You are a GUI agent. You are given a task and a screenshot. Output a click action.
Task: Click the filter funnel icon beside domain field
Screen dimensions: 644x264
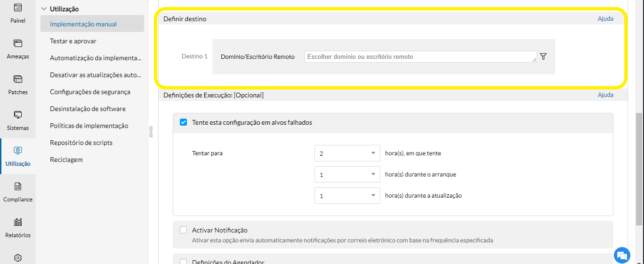(x=543, y=56)
